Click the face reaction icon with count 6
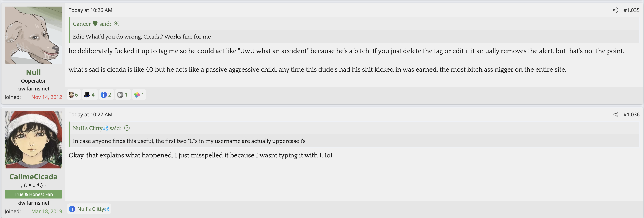 coord(71,95)
